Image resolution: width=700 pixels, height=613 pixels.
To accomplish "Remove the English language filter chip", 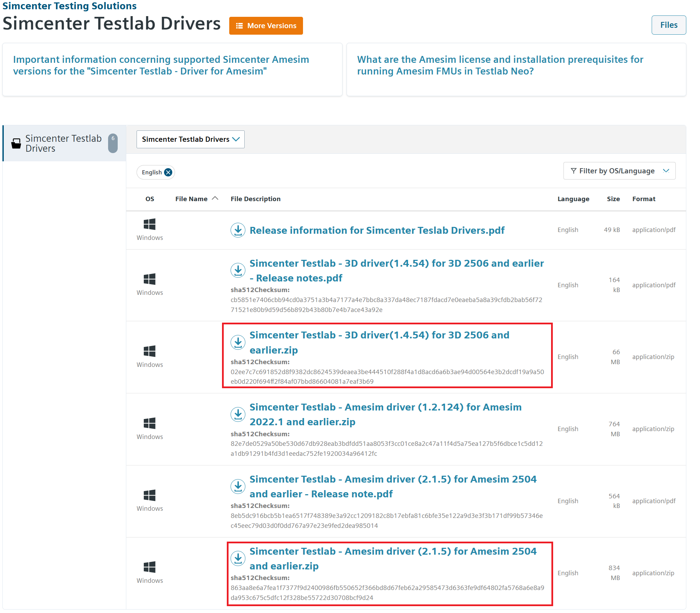I will coord(168,172).
